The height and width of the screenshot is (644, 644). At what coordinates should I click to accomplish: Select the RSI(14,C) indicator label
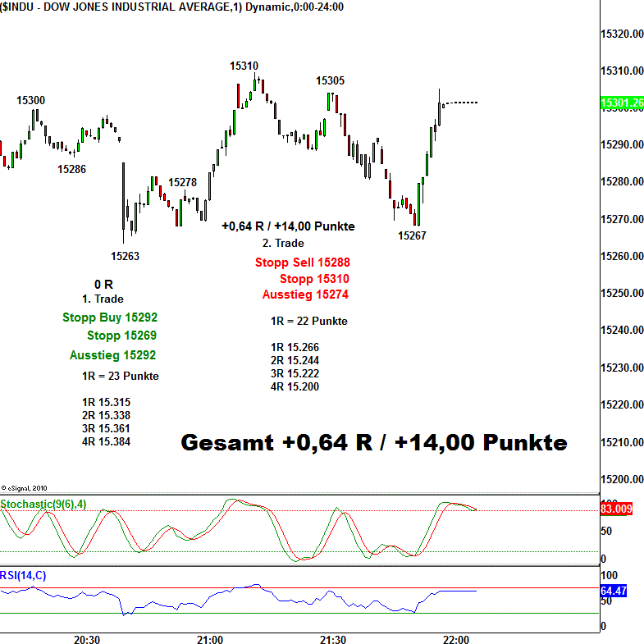(24, 576)
